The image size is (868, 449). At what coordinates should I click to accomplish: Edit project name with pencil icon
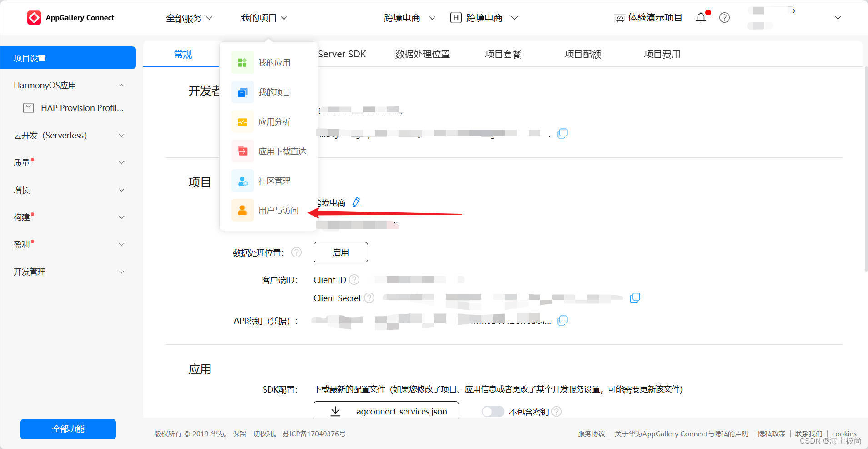pos(357,202)
